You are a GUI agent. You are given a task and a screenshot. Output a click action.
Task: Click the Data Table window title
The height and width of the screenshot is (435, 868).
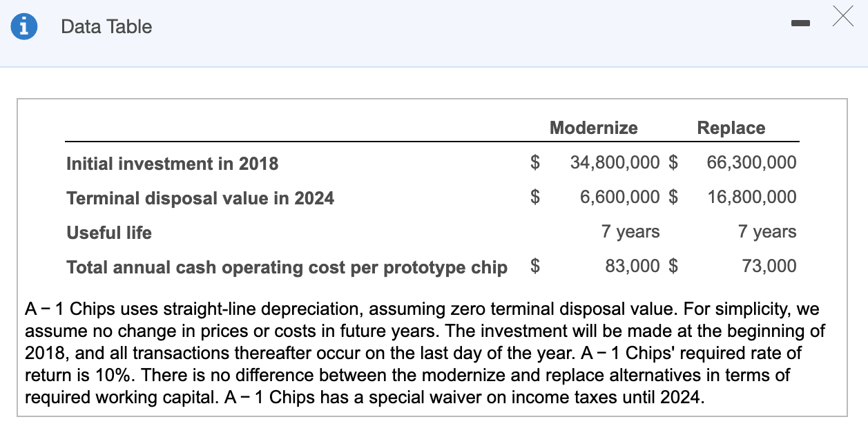106,26
